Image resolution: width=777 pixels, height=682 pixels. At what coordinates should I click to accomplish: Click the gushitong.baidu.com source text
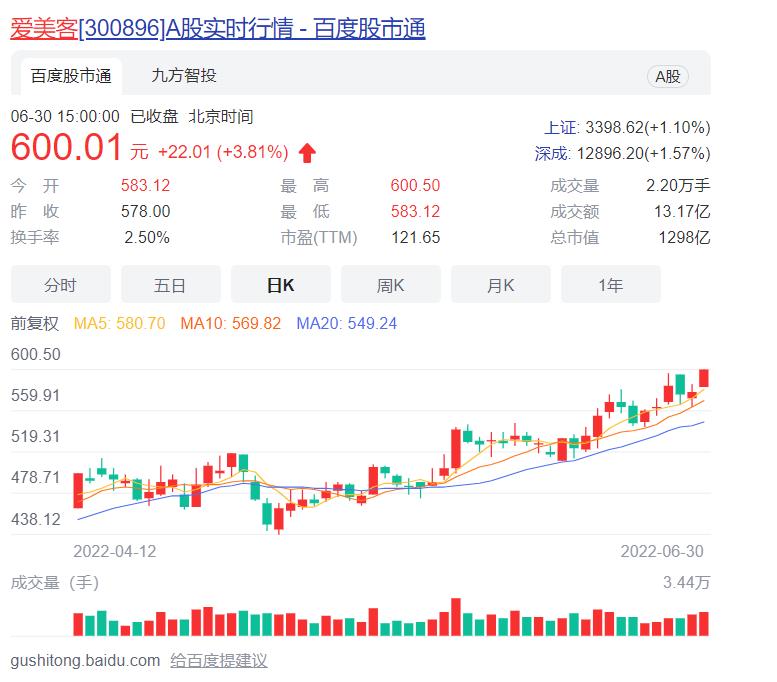[x=85, y=661]
